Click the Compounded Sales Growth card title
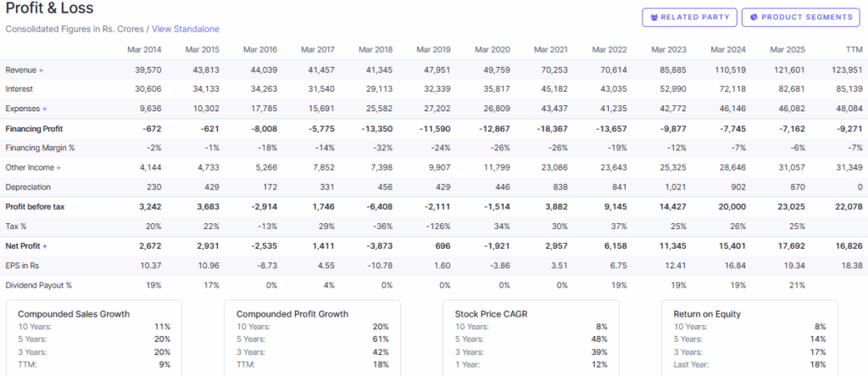 74,313
